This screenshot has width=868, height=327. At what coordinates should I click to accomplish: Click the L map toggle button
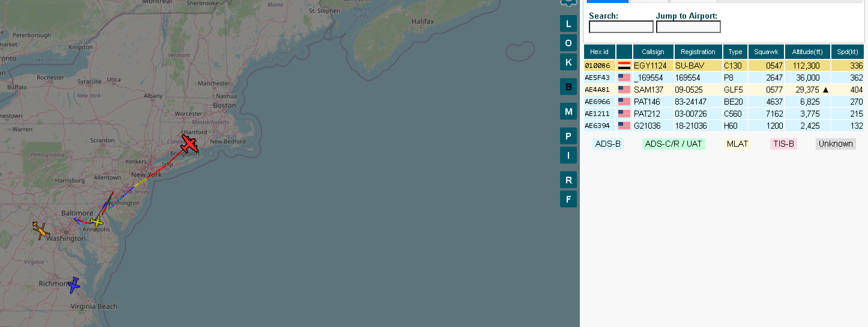pos(568,23)
